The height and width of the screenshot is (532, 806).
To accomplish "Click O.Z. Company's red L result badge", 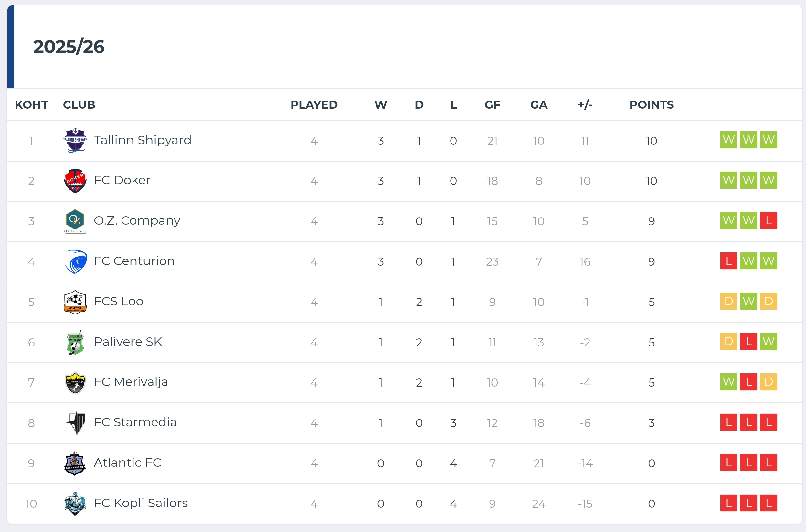I will pyautogui.click(x=768, y=220).
